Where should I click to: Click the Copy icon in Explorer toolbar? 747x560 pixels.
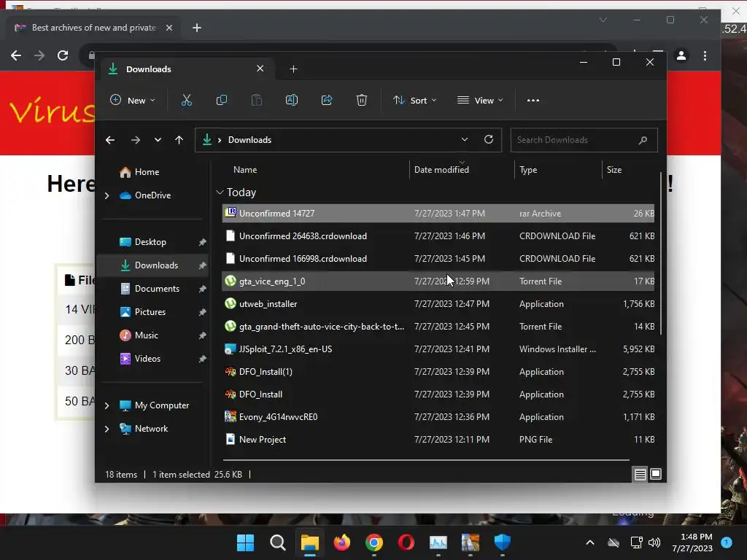pyautogui.click(x=222, y=100)
